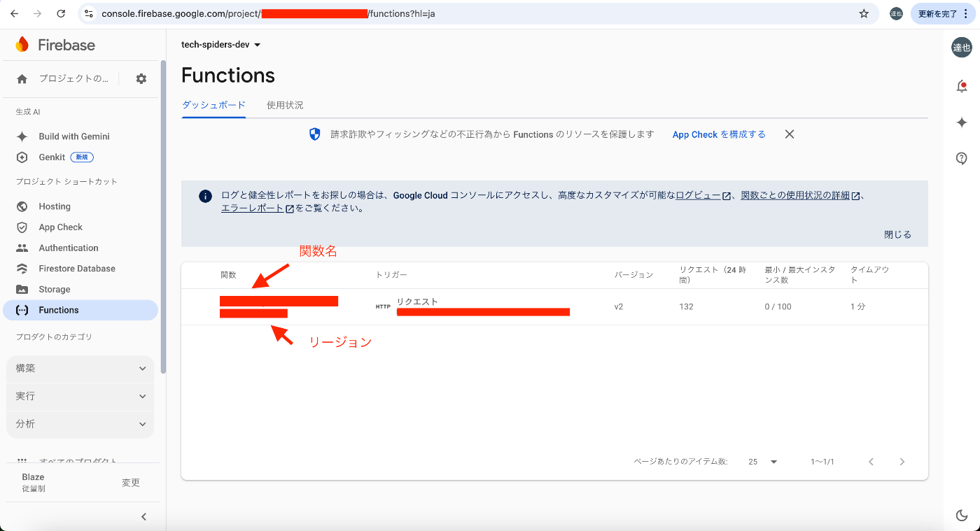Click the 更新を完了 browser button

[942, 13]
